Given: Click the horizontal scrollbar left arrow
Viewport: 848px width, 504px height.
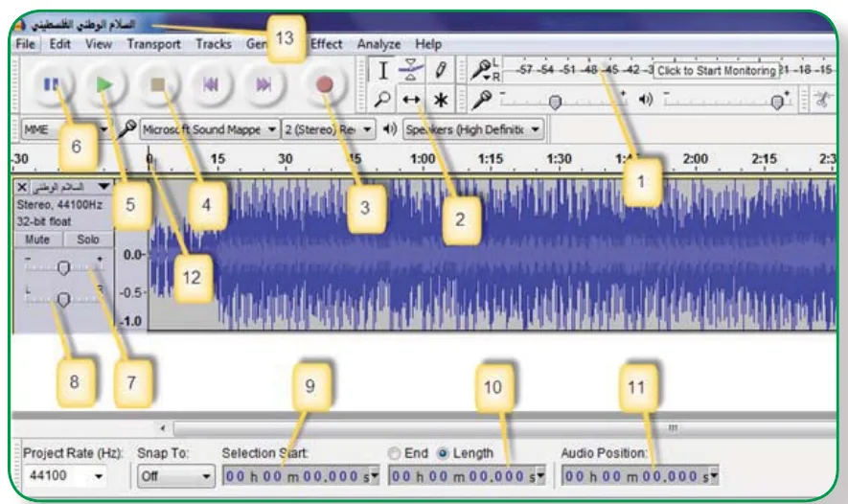Looking at the screenshot, I should [x=163, y=428].
